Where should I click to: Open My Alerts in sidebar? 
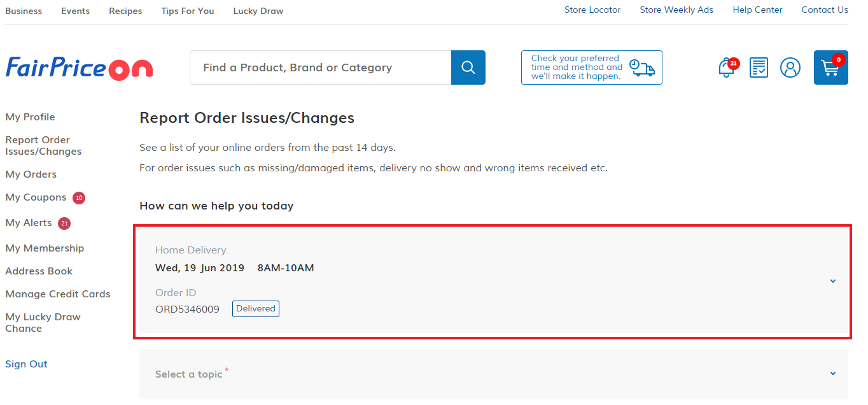tap(29, 223)
